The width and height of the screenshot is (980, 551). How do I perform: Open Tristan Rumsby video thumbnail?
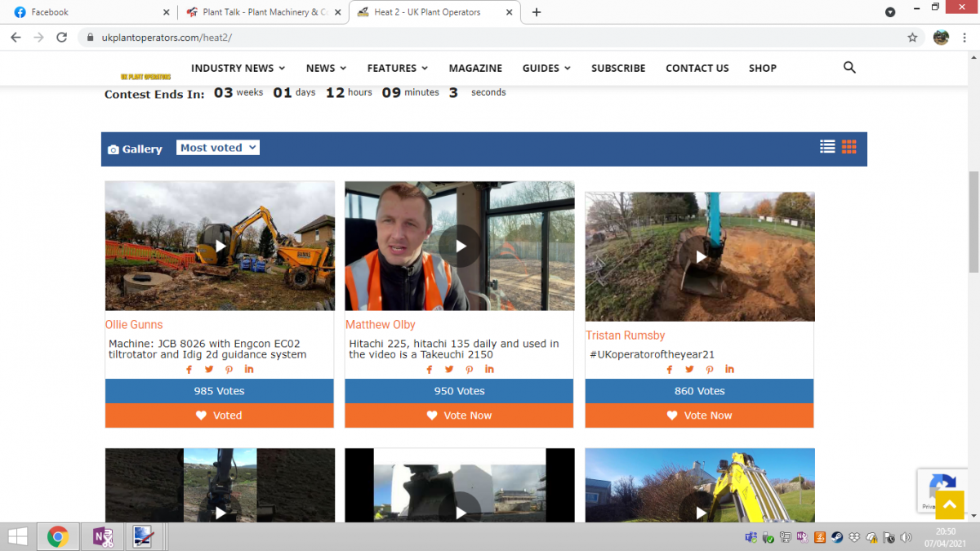click(x=700, y=257)
